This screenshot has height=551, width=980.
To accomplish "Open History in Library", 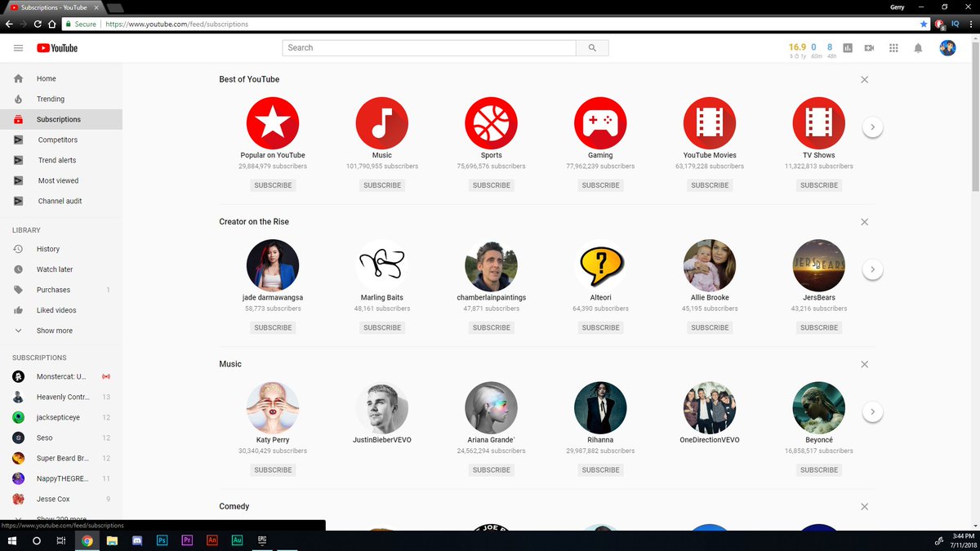I will point(61,249).
